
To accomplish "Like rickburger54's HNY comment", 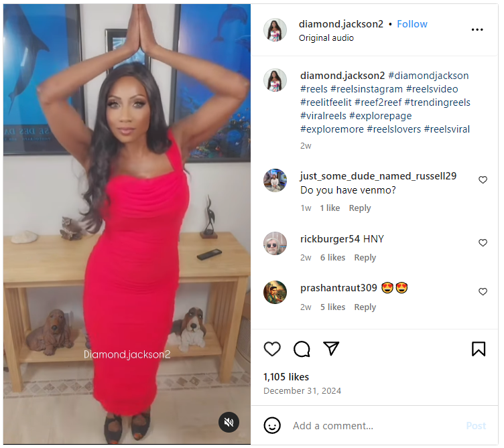I will coord(483,243).
